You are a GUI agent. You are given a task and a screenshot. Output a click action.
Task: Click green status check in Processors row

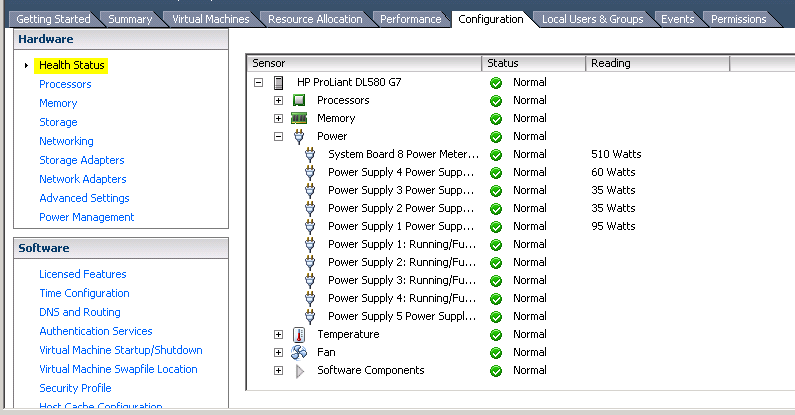coord(496,101)
